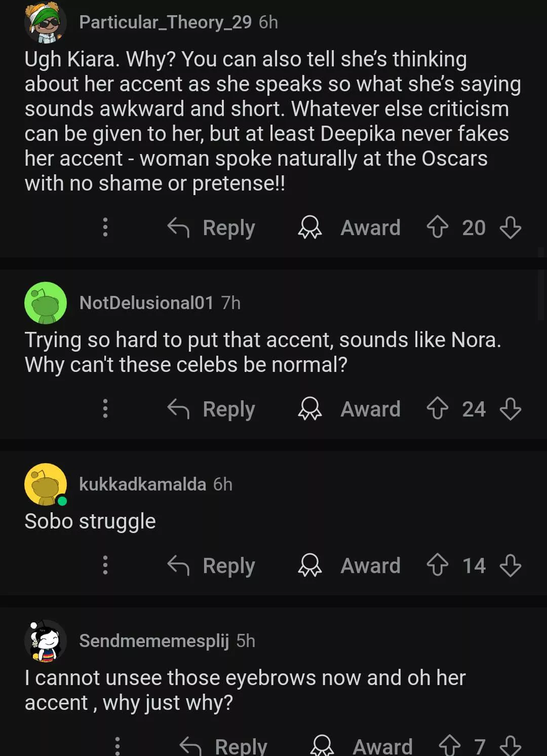Downvote Sendmememesplij's eyebrows comment

510,746
